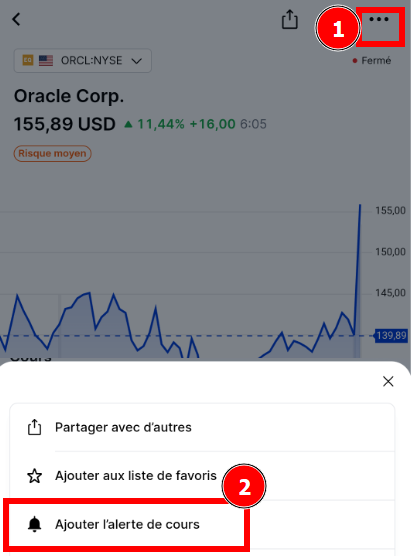Close the bottom sheet with X
The image size is (411, 556).
(x=388, y=382)
